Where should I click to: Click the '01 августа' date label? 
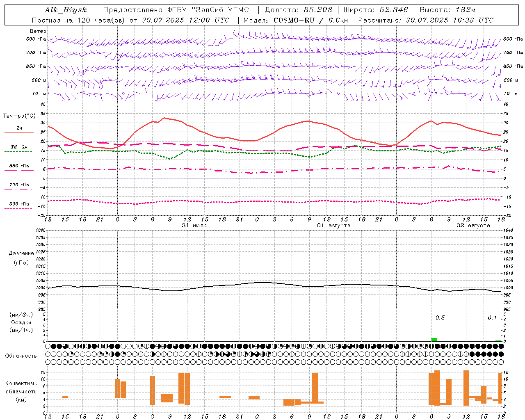(334, 226)
